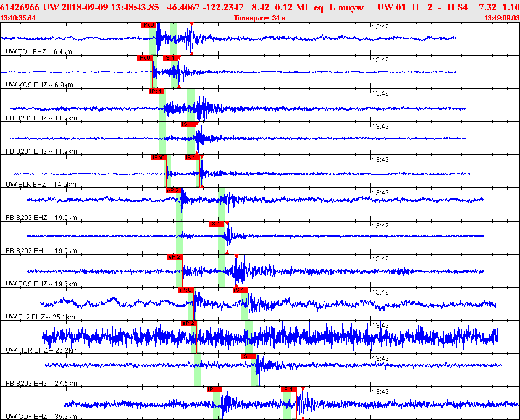520x420 pixels.
Task: Click the red coda triangle atop TDL trace
Action: (192, 24)
